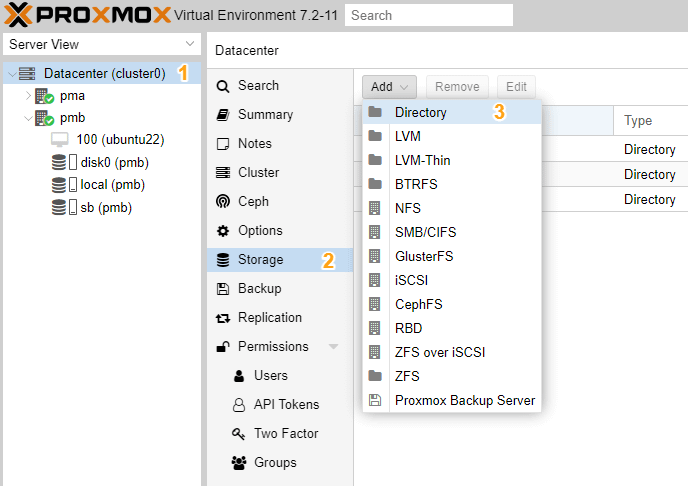Click the Backup floppy icon
Viewport: 688px width, 486px height.
pyautogui.click(x=223, y=289)
